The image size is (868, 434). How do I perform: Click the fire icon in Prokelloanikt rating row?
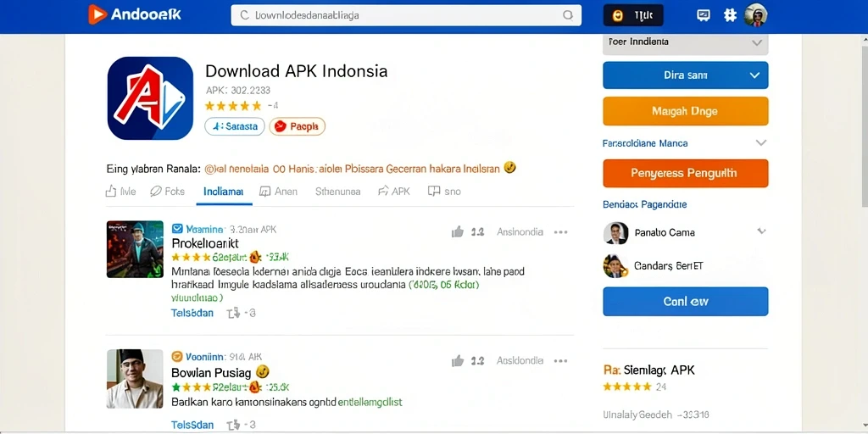[255, 257]
